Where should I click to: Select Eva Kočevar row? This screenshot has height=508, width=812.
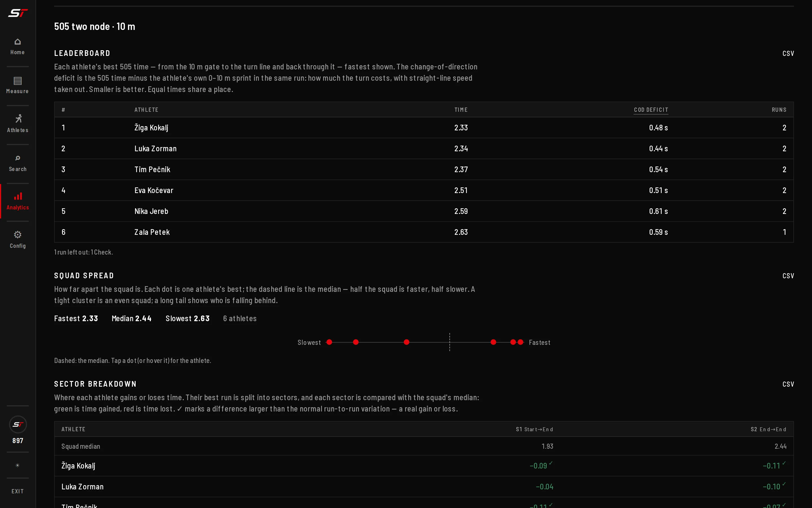coord(424,190)
